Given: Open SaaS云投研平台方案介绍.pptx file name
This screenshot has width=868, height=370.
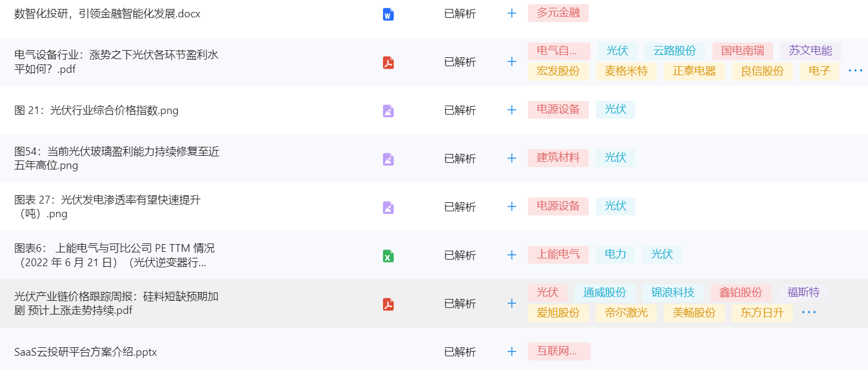Looking at the screenshot, I should (x=85, y=352).
